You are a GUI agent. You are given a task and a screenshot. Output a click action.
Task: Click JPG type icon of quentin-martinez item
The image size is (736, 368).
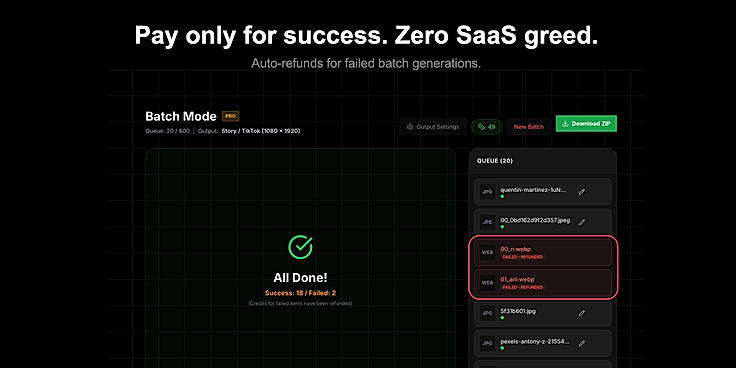[x=488, y=192]
